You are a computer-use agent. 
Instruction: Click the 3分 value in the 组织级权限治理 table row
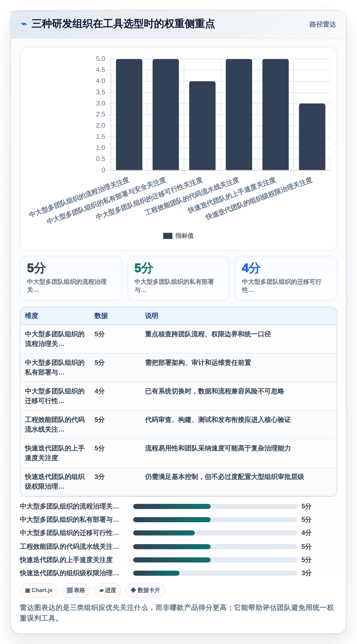[100, 477]
